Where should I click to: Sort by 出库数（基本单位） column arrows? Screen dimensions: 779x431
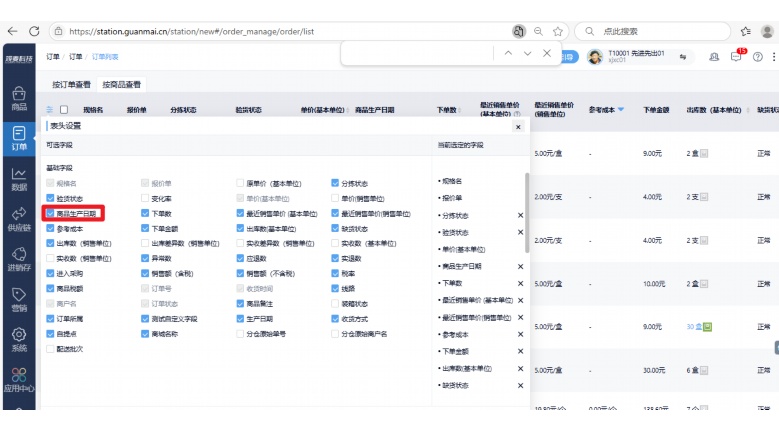748,110
